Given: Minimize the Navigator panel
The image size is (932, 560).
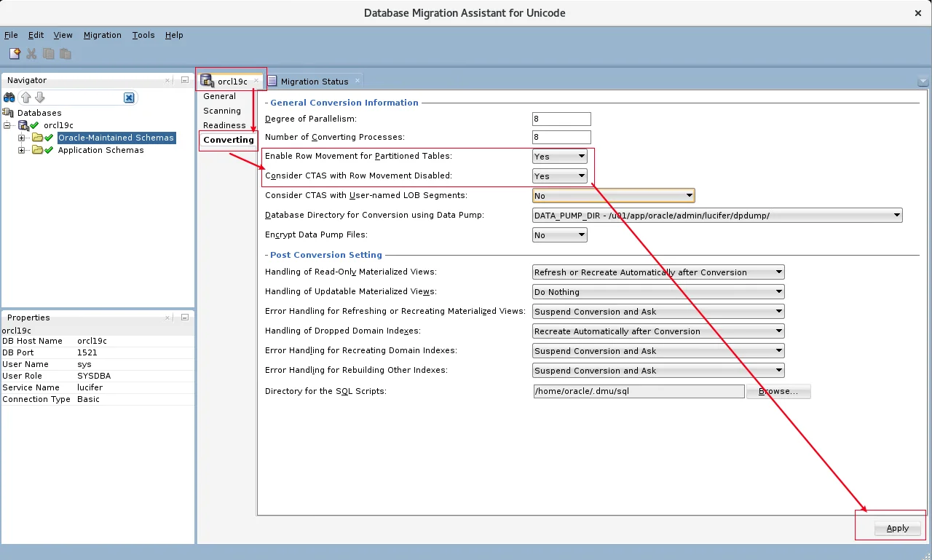Looking at the screenshot, I should coord(185,80).
